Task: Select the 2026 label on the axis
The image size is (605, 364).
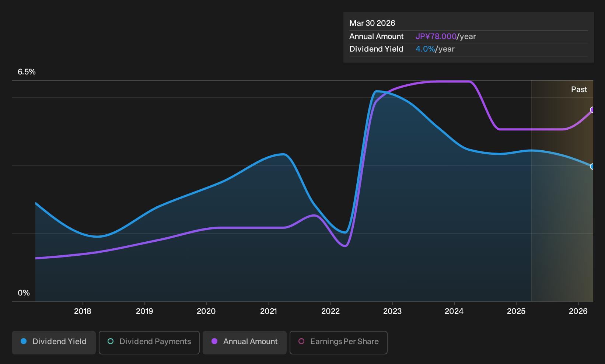Action: 578,311
